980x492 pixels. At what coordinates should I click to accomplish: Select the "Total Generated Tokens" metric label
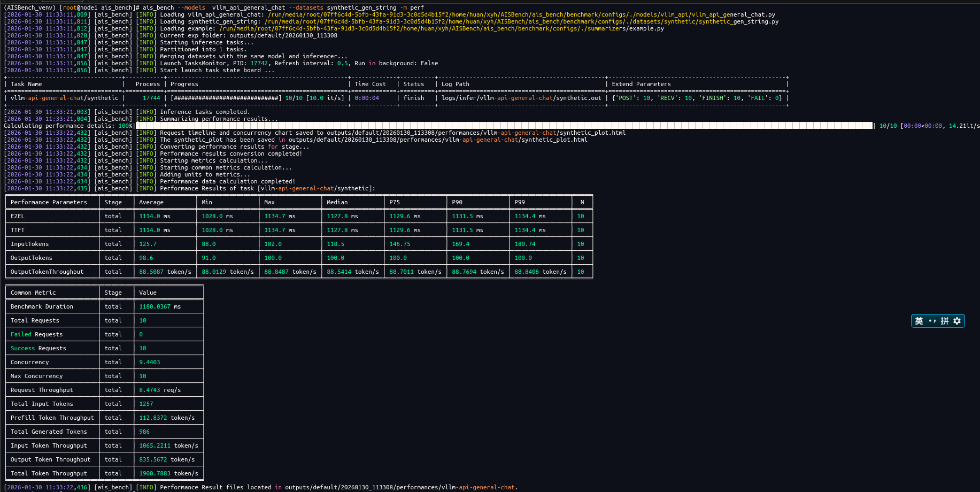(49, 432)
